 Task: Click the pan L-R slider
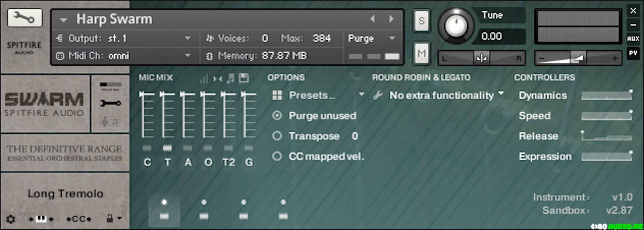[481, 58]
